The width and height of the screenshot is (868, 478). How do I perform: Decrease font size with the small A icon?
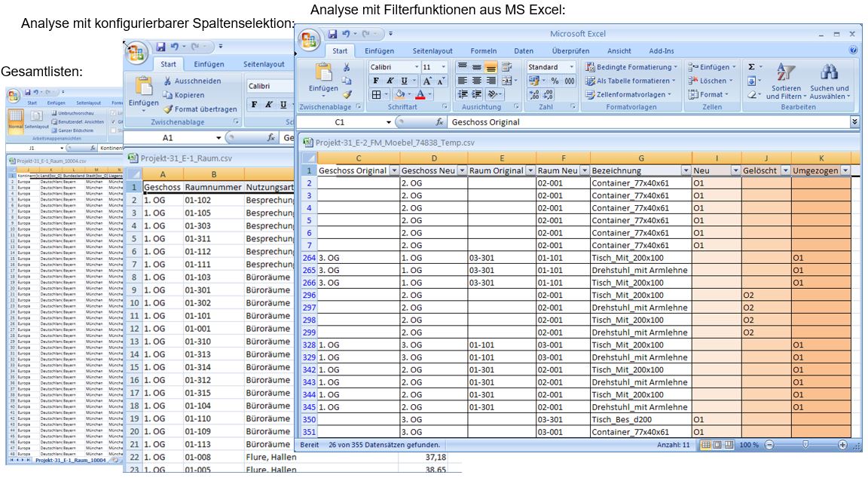pos(441,81)
